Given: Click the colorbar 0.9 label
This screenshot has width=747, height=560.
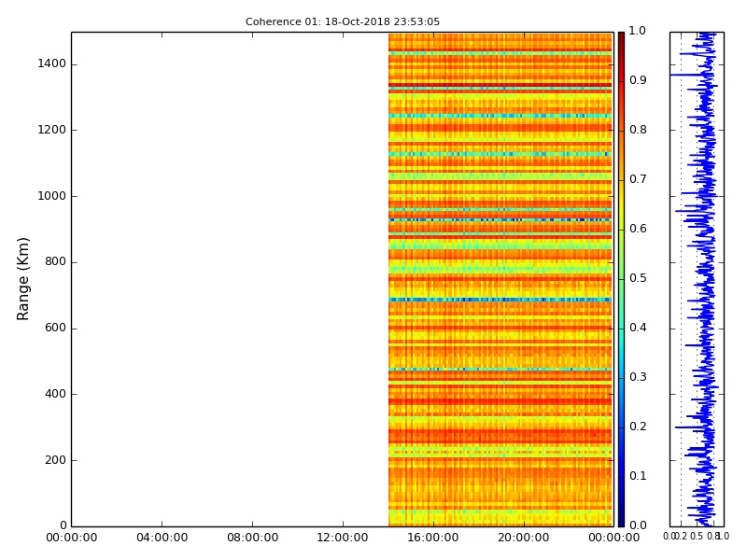Looking at the screenshot, I should (638, 80).
